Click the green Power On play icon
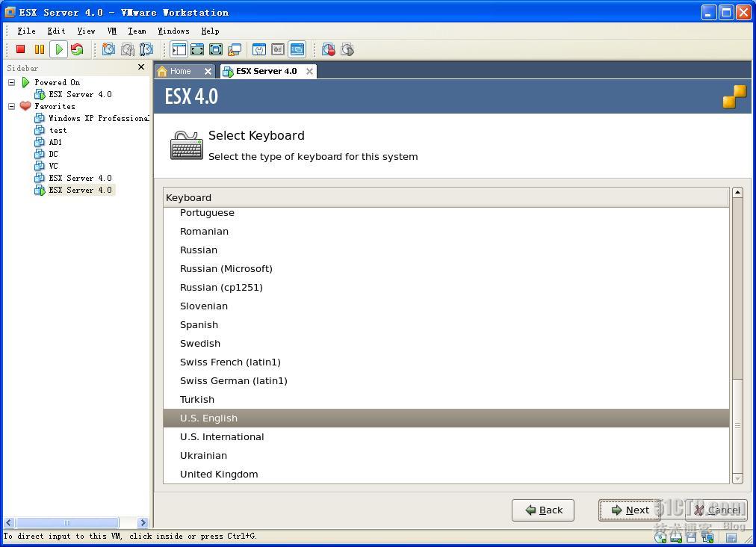 tap(59, 49)
